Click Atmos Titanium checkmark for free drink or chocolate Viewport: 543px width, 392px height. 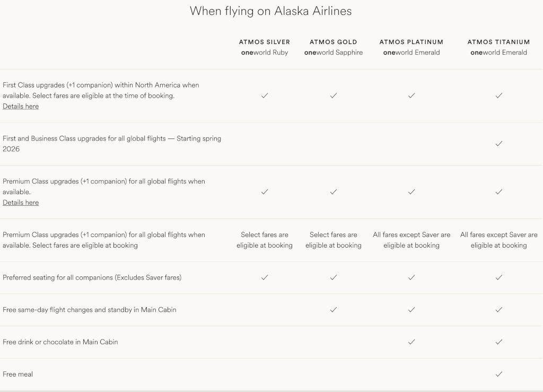[498, 342]
